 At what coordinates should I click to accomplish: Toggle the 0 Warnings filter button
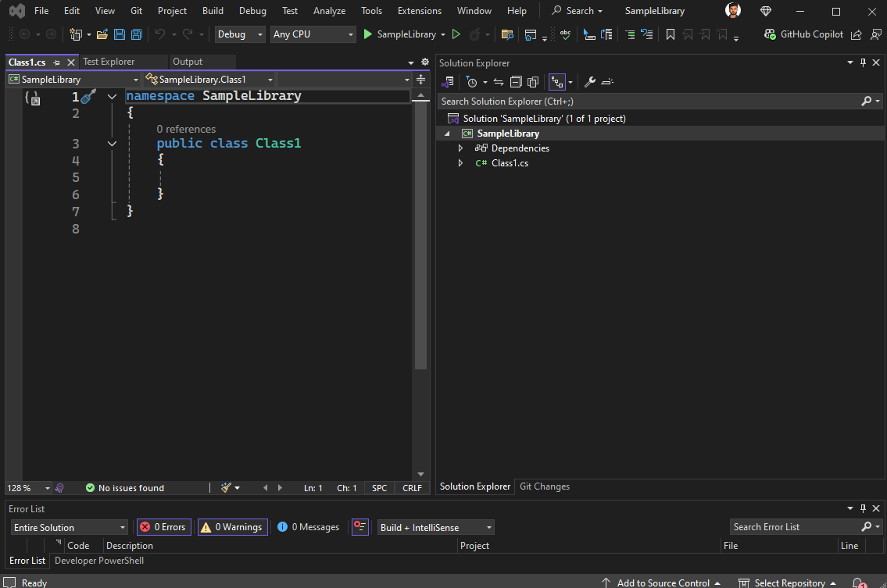tap(233, 527)
